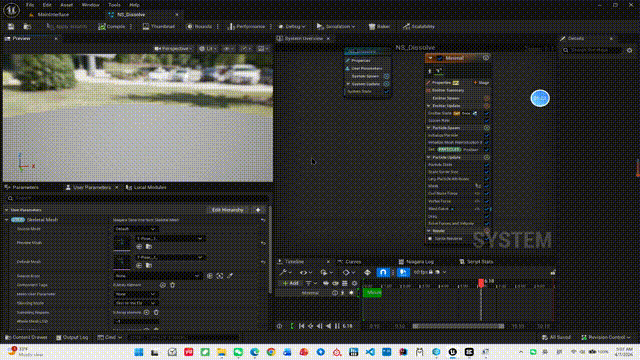Screen dimensions: 640x360
Task: Open the Source Actor dropdown
Action: (157, 276)
